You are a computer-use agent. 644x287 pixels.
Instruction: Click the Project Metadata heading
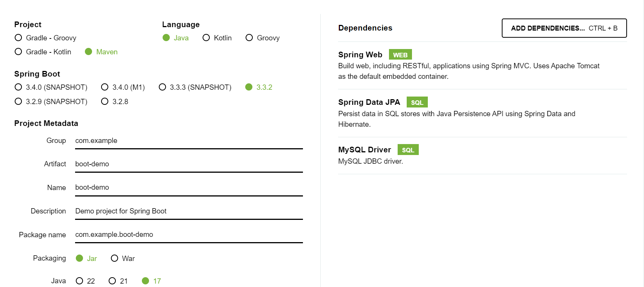click(x=46, y=123)
